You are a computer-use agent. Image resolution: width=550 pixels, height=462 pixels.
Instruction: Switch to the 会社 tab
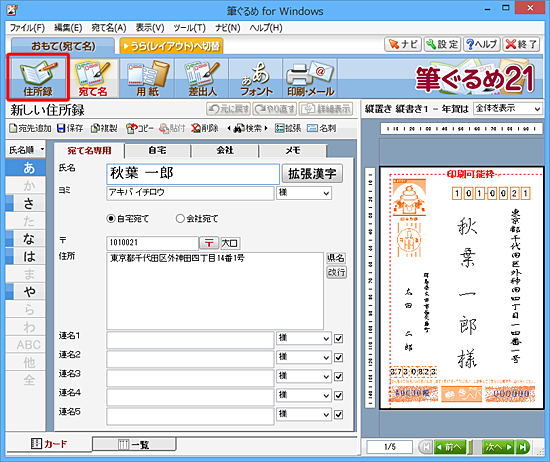click(225, 150)
